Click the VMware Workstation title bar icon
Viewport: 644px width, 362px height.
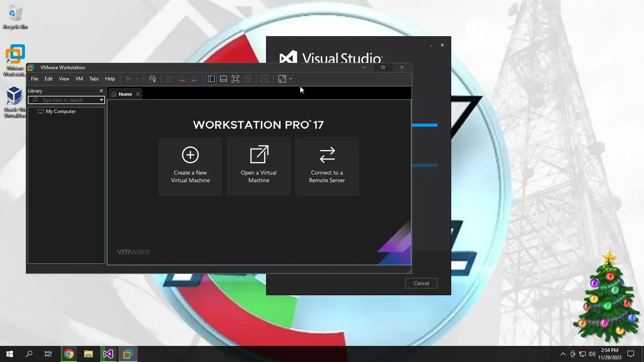pos(31,68)
